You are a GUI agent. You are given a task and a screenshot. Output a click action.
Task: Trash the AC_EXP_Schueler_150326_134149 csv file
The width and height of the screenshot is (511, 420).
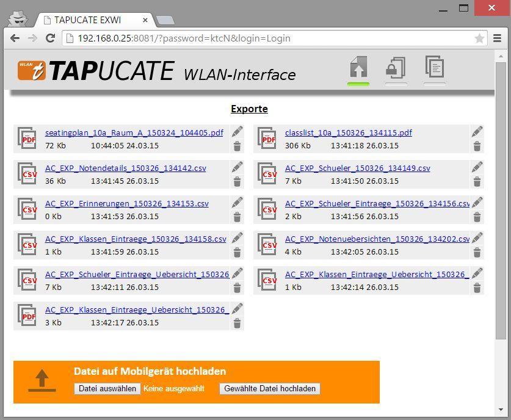point(477,181)
